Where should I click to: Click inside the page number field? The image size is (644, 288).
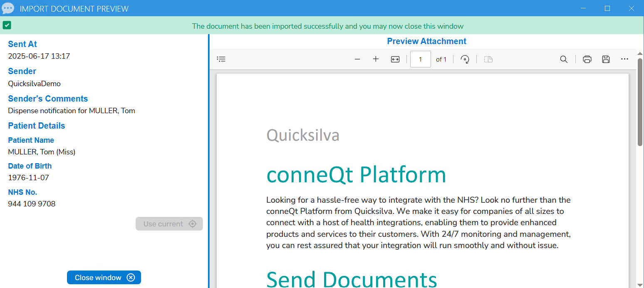(x=420, y=59)
